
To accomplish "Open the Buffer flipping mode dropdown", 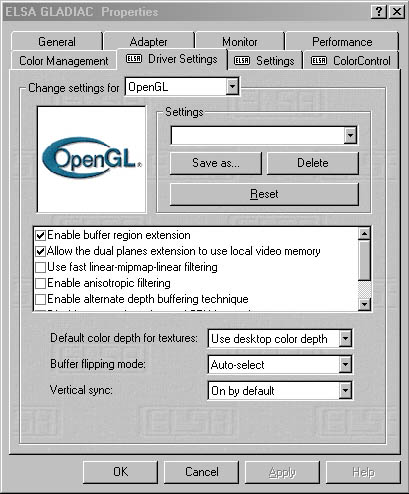I will coord(345,365).
